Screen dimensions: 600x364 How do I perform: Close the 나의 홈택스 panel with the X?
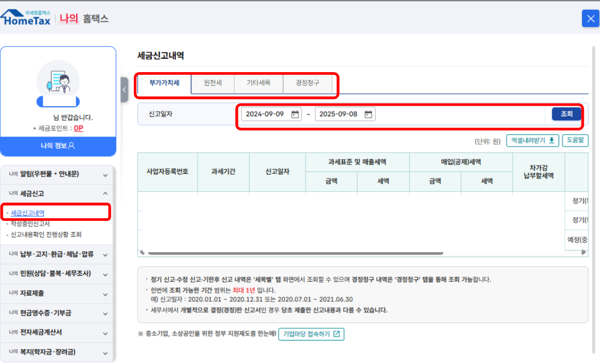click(590, 18)
